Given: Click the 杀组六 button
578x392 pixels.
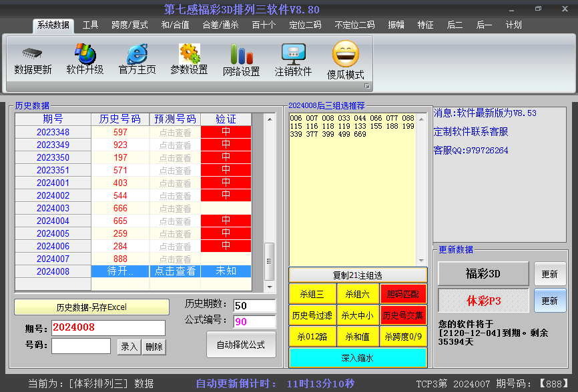Looking at the screenshot, I should 358,294.
